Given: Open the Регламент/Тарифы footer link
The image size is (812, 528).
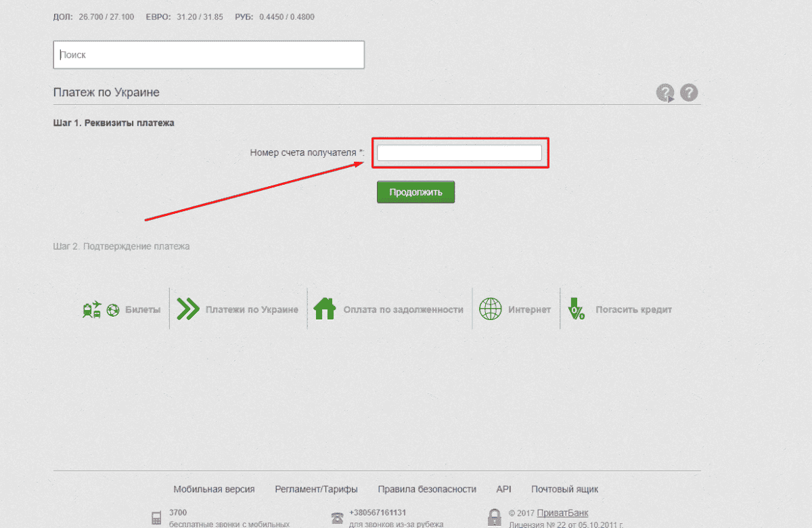Looking at the screenshot, I should coord(316,489).
